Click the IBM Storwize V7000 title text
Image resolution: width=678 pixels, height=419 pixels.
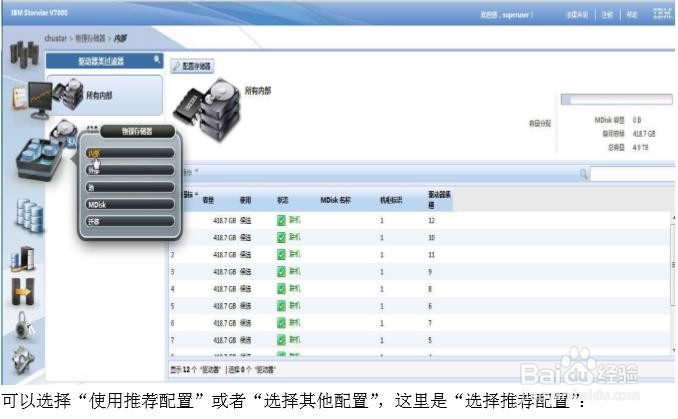[39, 13]
